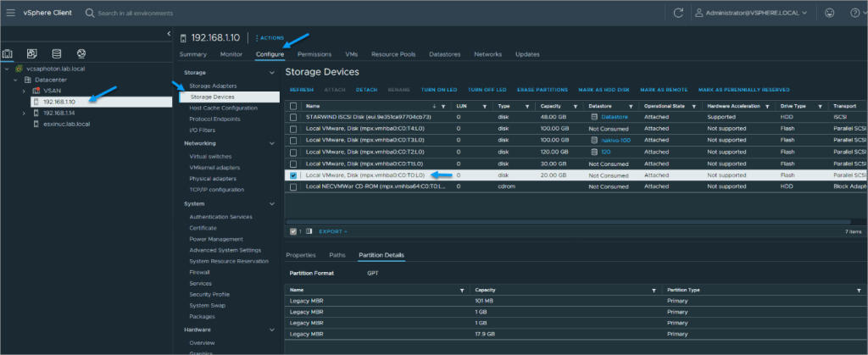
Task: Click filter icon on Type column
Action: tap(527, 106)
